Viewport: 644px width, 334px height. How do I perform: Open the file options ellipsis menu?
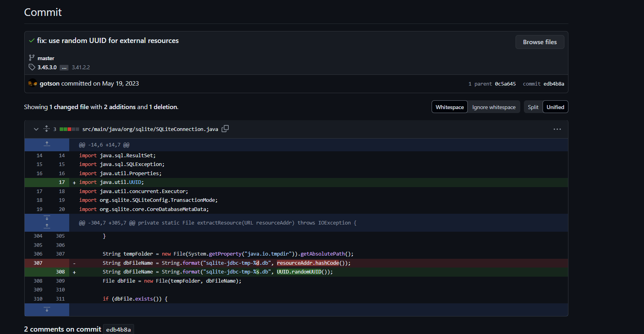pos(557,129)
